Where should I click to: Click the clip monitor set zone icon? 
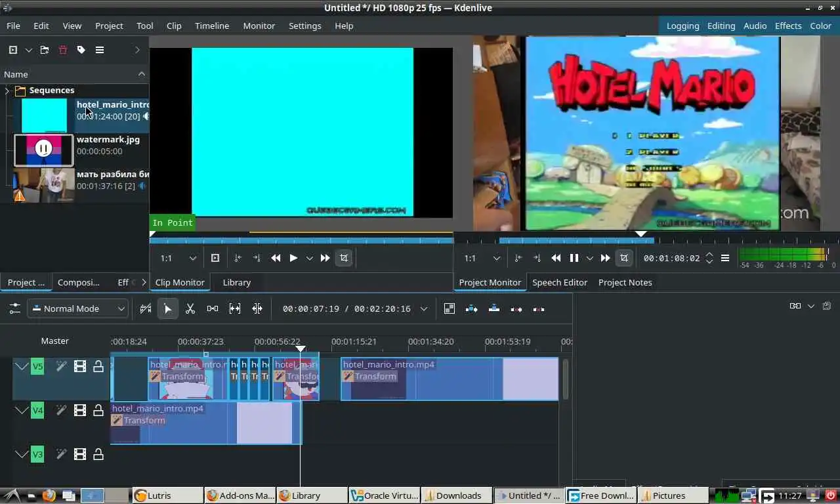click(215, 258)
